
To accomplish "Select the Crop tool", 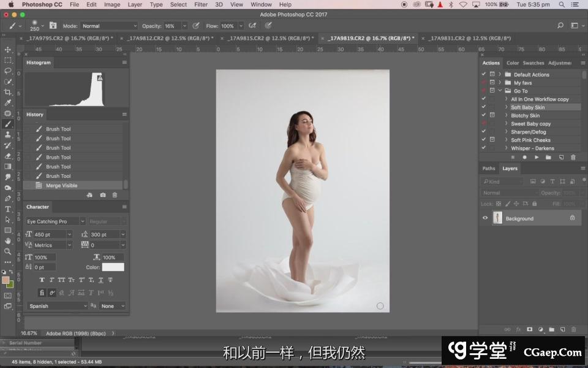I will (8, 92).
